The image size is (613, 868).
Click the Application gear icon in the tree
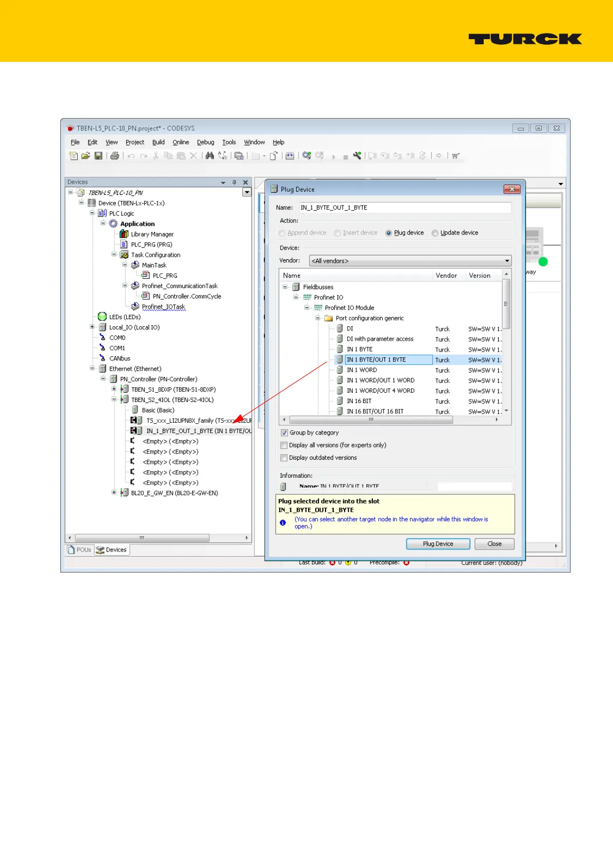pos(113,224)
